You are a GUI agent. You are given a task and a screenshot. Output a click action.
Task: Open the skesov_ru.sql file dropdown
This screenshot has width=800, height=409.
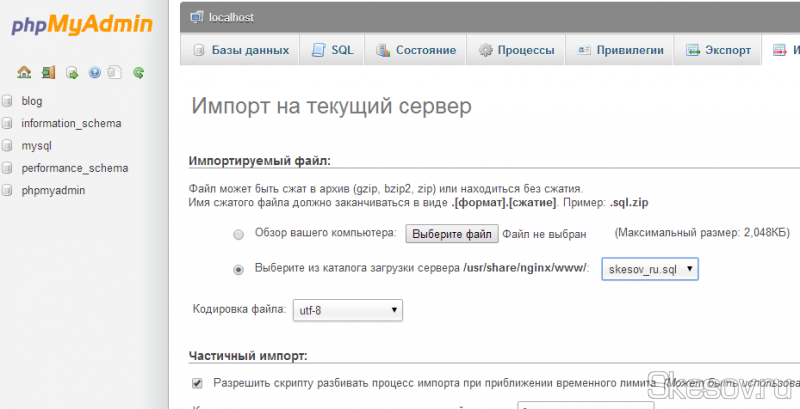(649, 269)
